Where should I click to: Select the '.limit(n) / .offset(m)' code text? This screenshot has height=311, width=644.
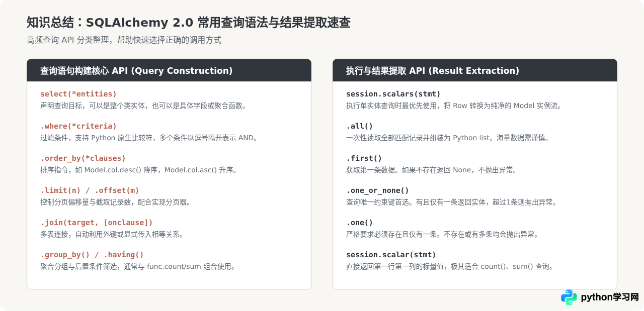click(x=90, y=190)
